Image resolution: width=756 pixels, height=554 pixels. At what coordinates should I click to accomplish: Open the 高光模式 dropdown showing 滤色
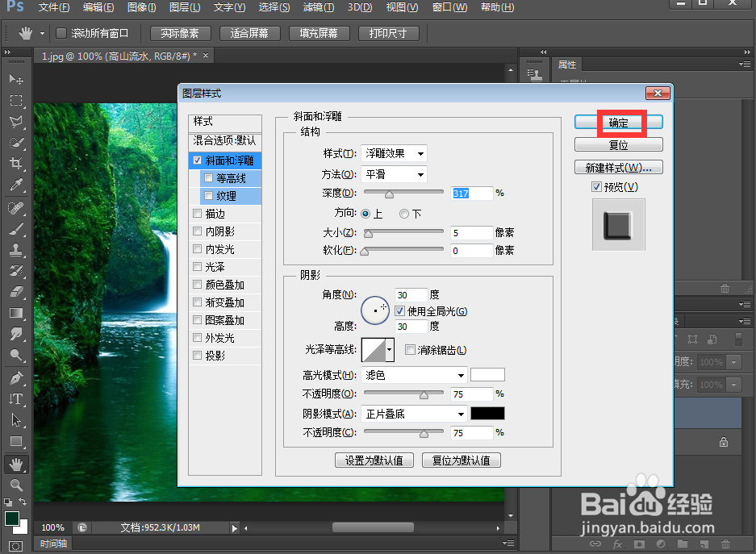point(414,374)
